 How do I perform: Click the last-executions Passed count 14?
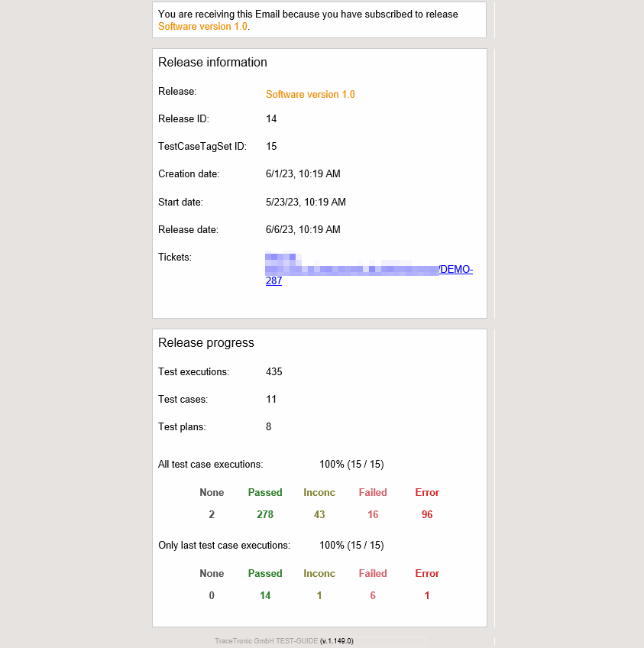pyautogui.click(x=265, y=596)
